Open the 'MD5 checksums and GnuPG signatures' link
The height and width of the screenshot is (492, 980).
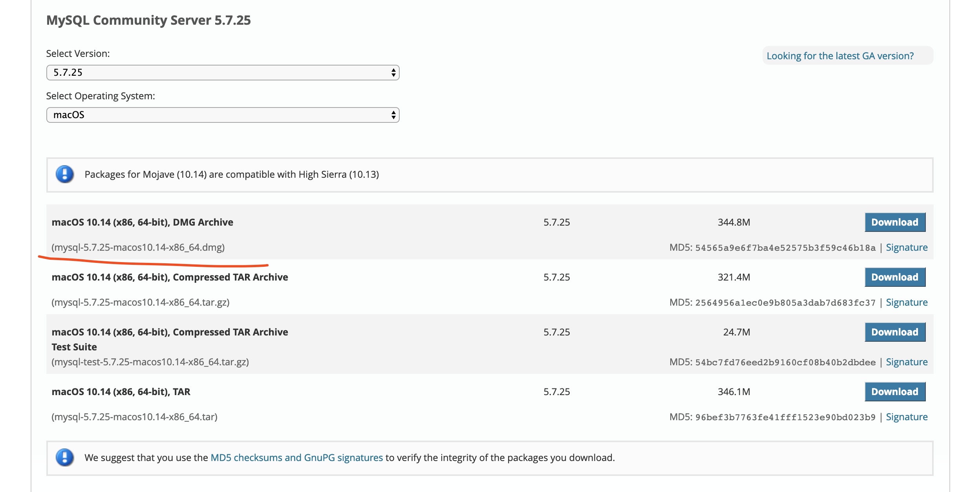coord(296,457)
